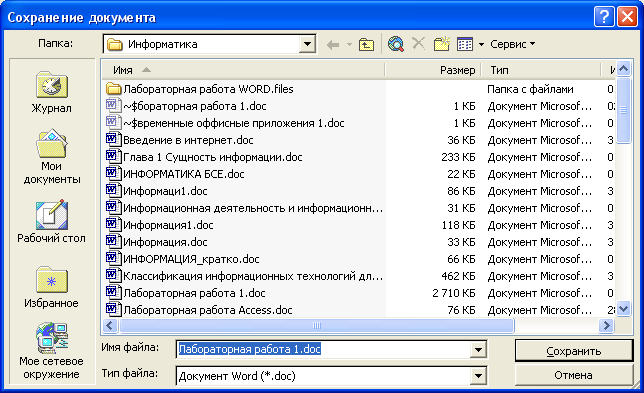This screenshot has height=393, width=644.
Task: Open Мое сетевое окружение location
Action: click(51, 351)
